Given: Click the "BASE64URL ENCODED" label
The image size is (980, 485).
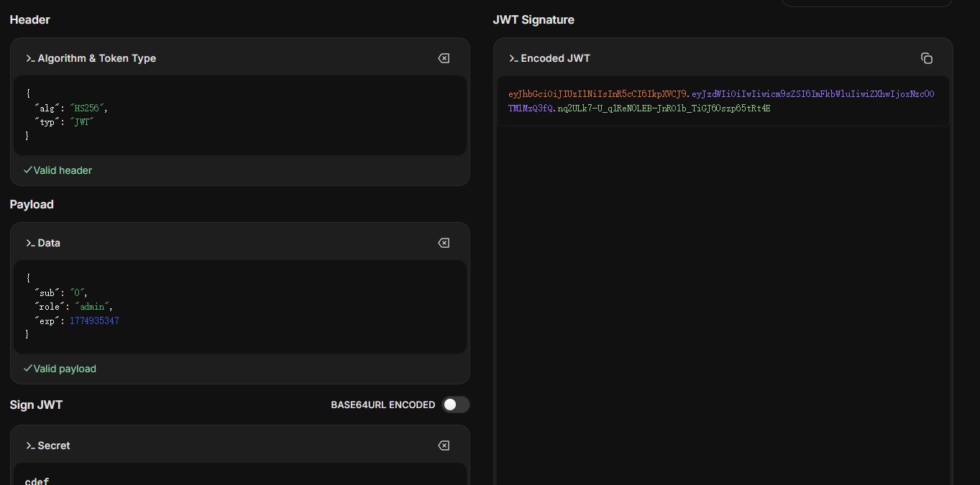Looking at the screenshot, I should [383, 405].
